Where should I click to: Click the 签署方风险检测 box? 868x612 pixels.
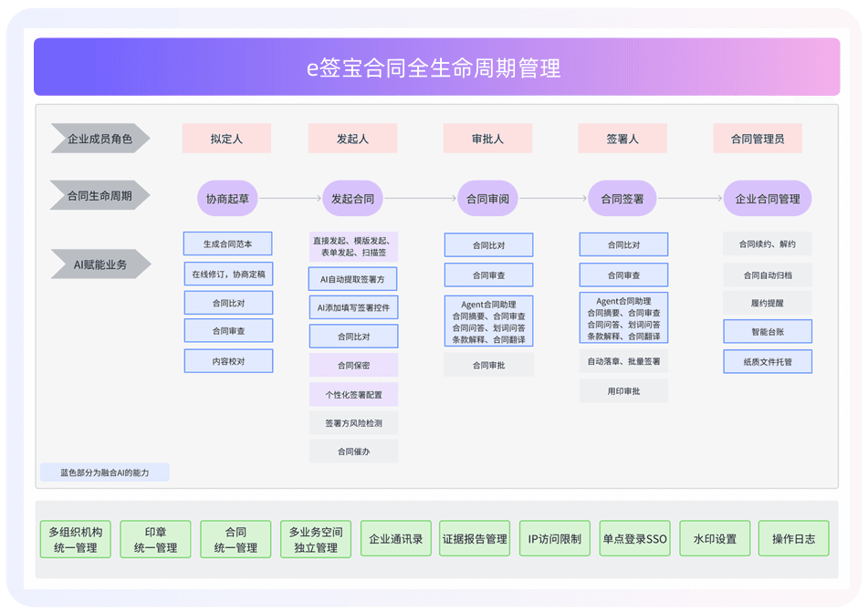354,423
